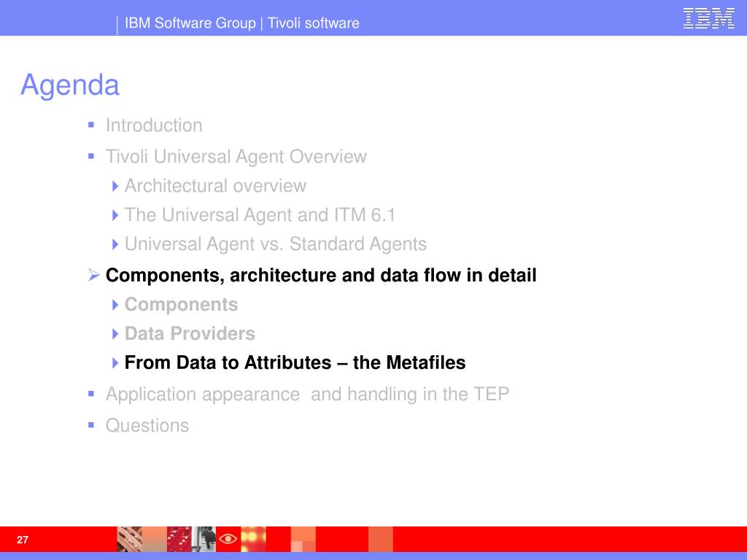Select the Questions agenda item
This screenshot has height=560, width=747.
(147, 425)
